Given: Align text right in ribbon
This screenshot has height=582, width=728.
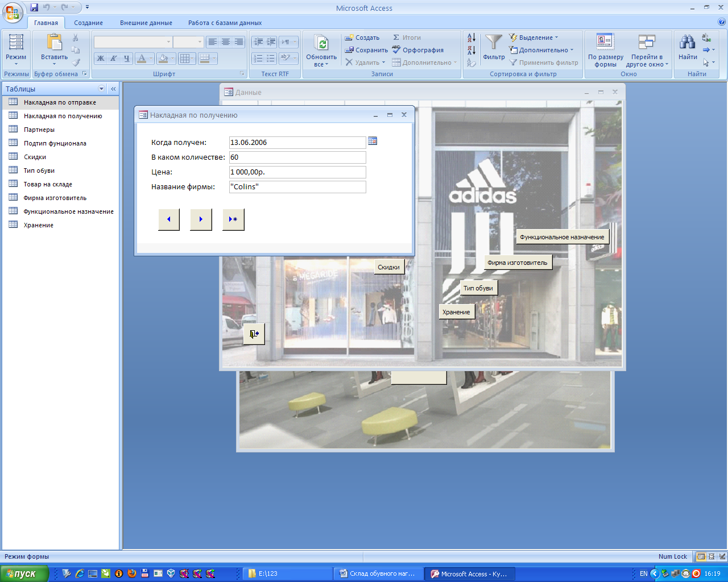Looking at the screenshot, I should pos(239,42).
